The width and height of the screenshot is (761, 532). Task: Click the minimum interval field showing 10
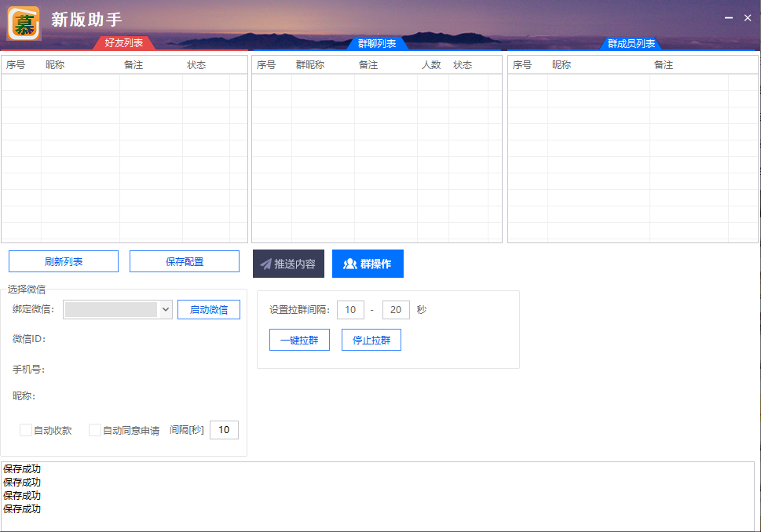pyautogui.click(x=350, y=310)
